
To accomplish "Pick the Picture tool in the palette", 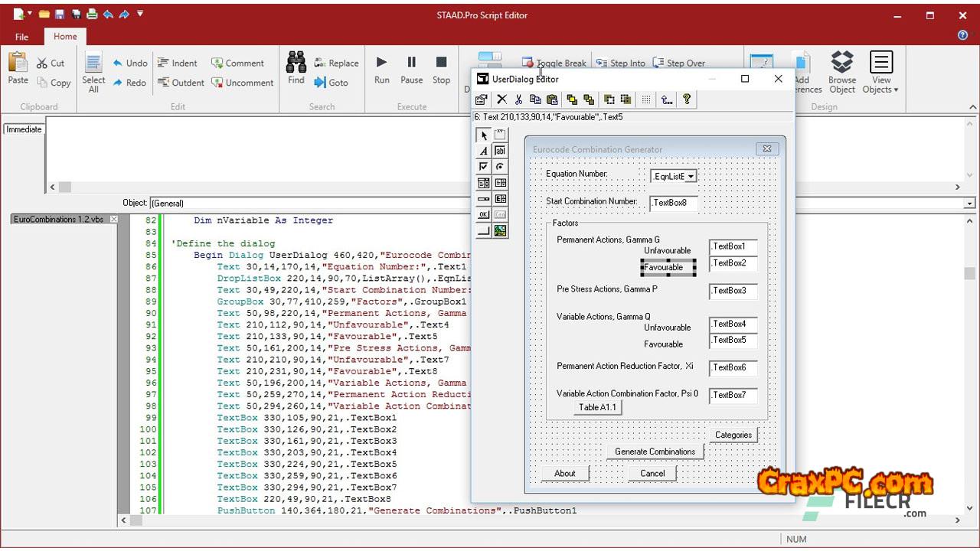I will [x=500, y=231].
